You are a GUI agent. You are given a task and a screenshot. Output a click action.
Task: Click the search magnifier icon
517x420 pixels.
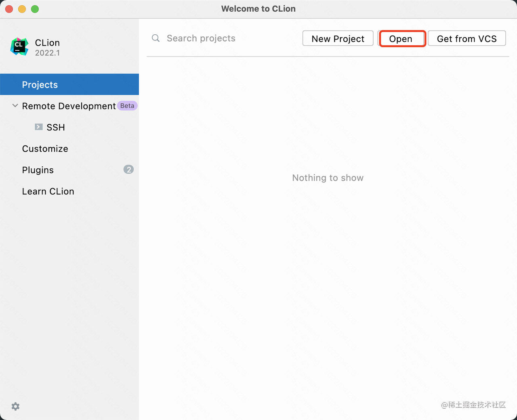pos(156,38)
